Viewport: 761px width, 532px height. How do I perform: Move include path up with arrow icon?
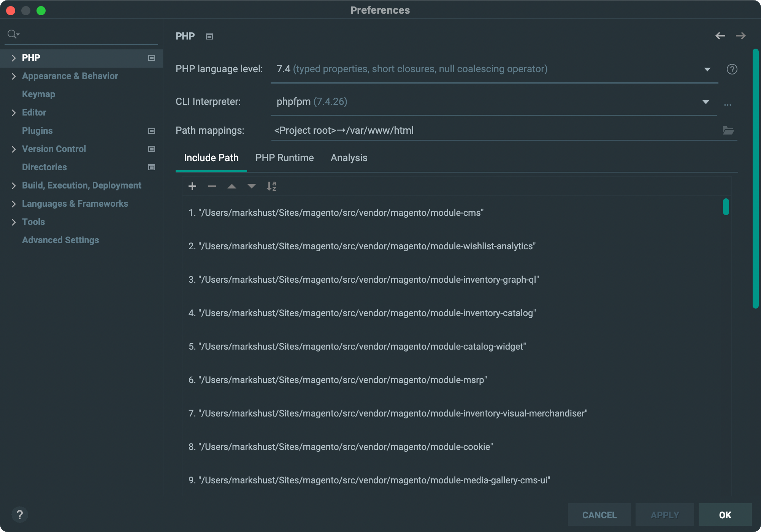(x=232, y=186)
